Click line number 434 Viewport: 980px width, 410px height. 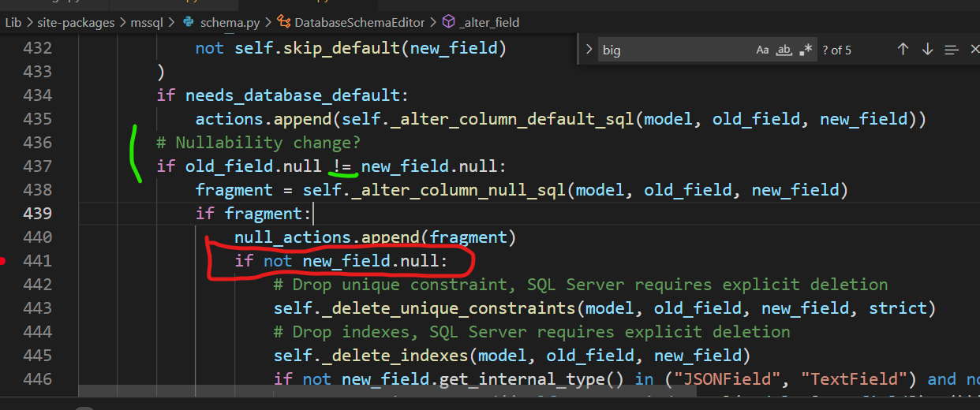37,95
